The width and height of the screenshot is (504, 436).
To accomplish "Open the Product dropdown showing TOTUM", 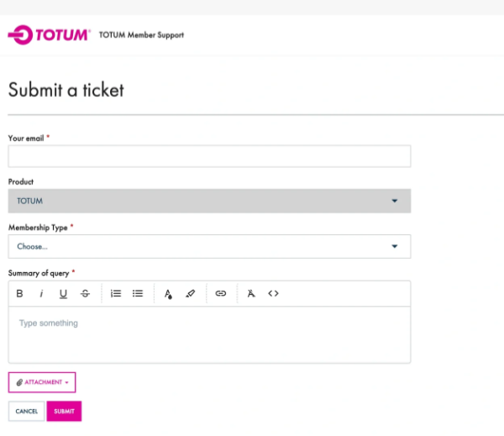I will [x=209, y=201].
